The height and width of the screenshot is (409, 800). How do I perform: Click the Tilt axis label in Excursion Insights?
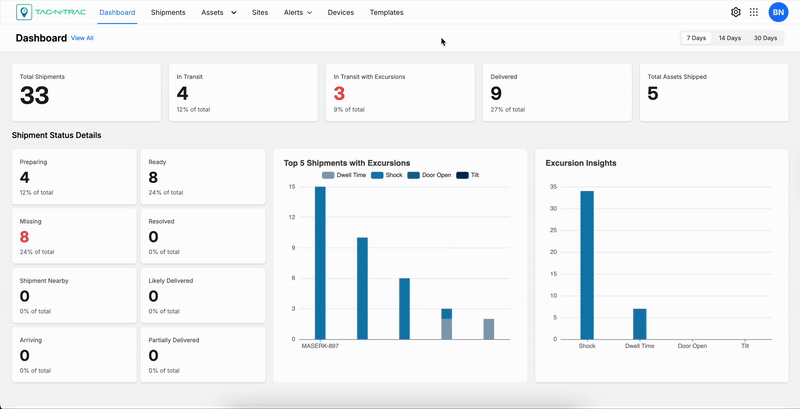745,346
